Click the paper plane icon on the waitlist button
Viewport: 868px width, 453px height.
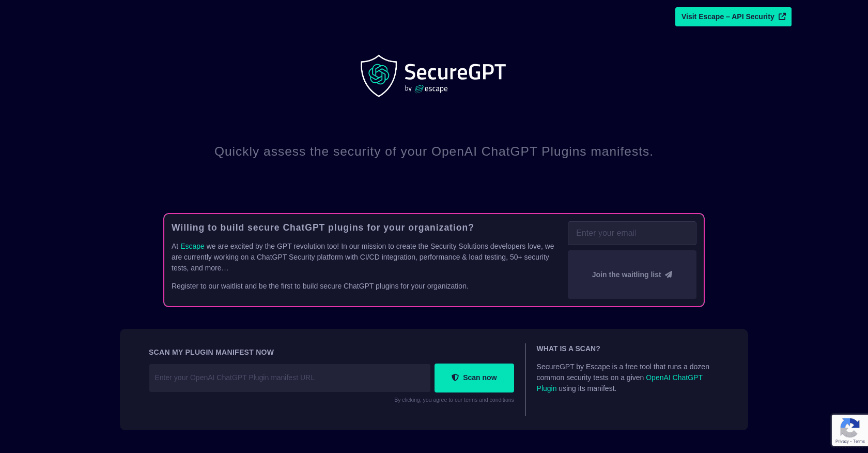tap(669, 275)
